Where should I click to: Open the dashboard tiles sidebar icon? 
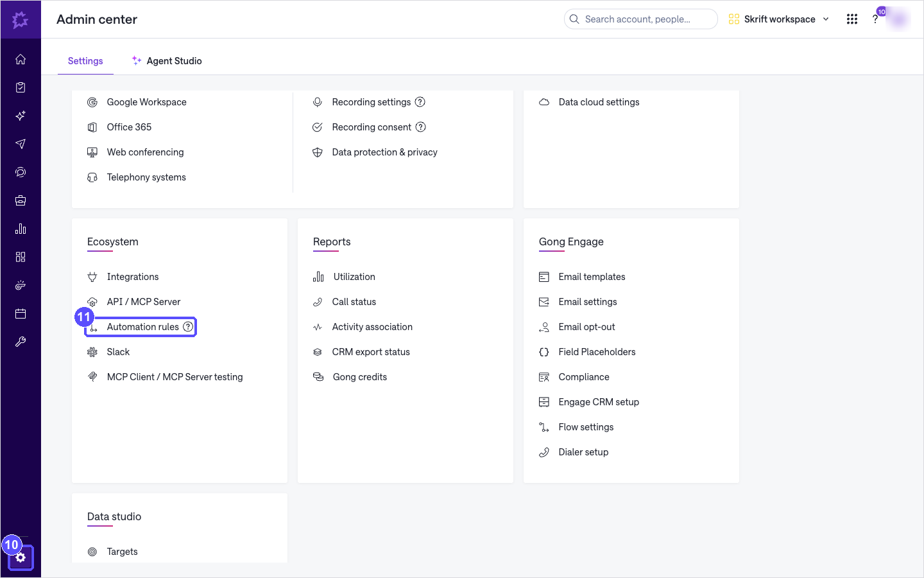[21, 257]
